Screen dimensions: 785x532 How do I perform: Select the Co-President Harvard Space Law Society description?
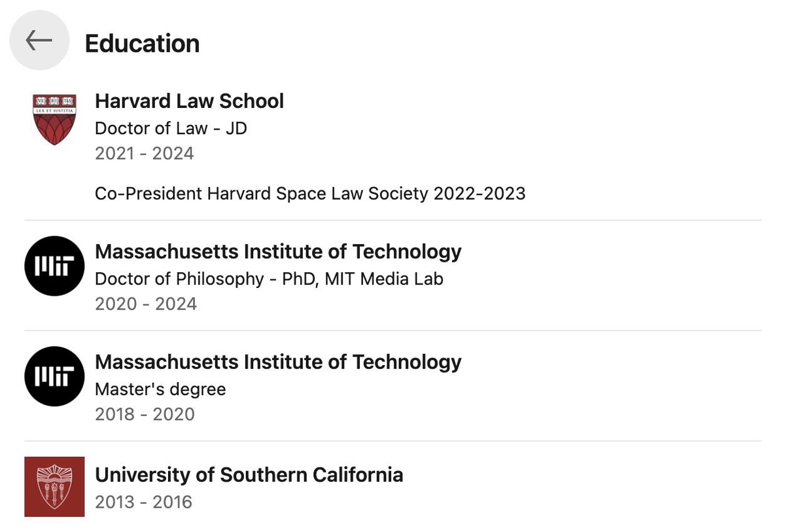[x=310, y=194]
